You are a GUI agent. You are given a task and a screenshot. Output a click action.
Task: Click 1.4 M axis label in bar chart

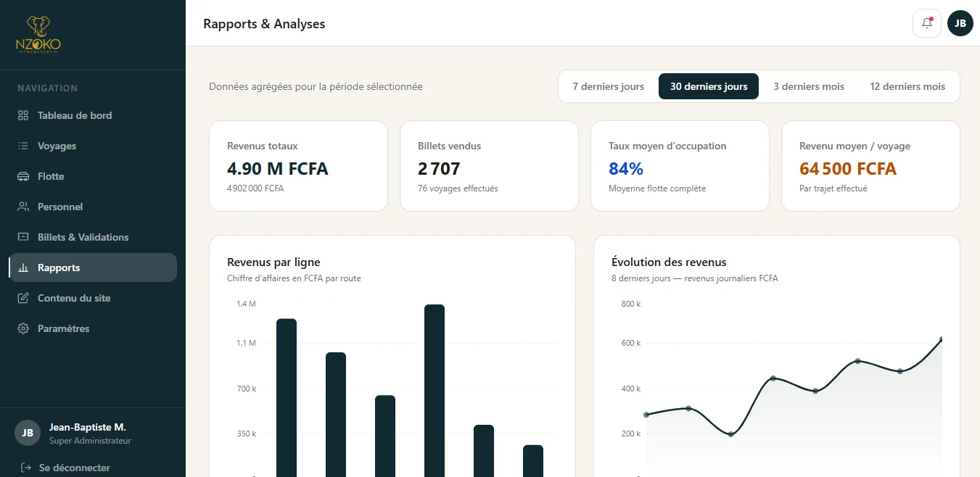(246, 304)
